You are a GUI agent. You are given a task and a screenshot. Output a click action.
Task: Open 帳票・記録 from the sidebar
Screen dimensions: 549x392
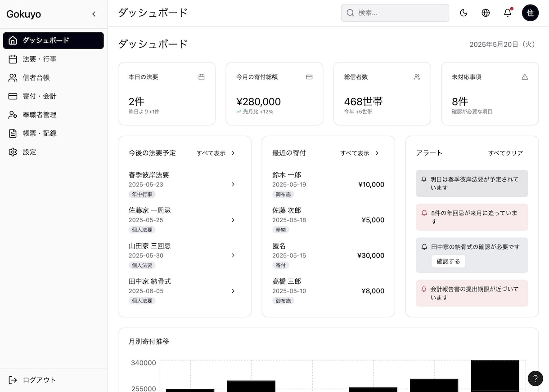click(54, 133)
